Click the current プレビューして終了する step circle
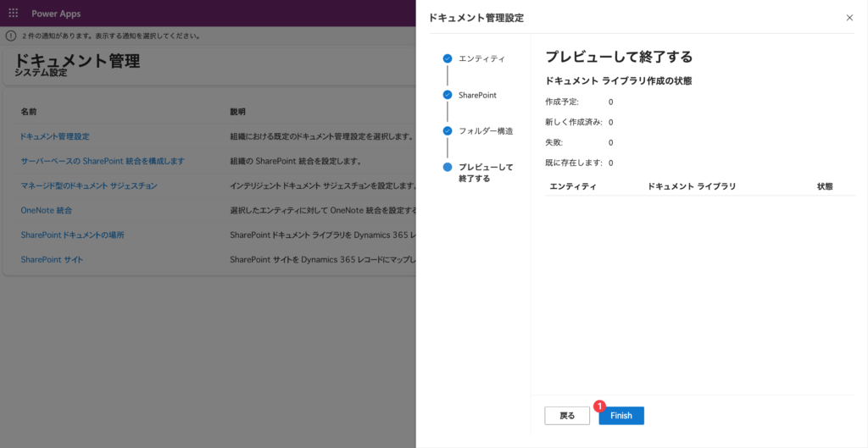This screenshot has width=868, height=448. tap(448, 167)
